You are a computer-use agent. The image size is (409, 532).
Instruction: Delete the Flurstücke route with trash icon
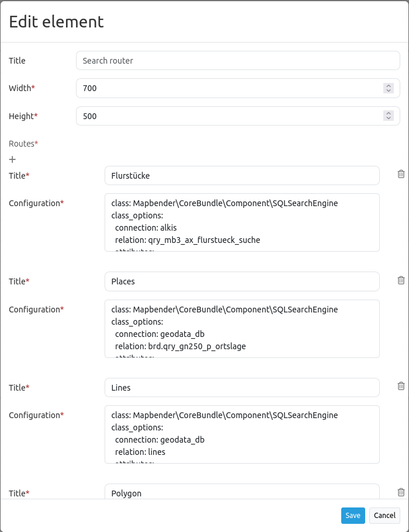(401, 174)
